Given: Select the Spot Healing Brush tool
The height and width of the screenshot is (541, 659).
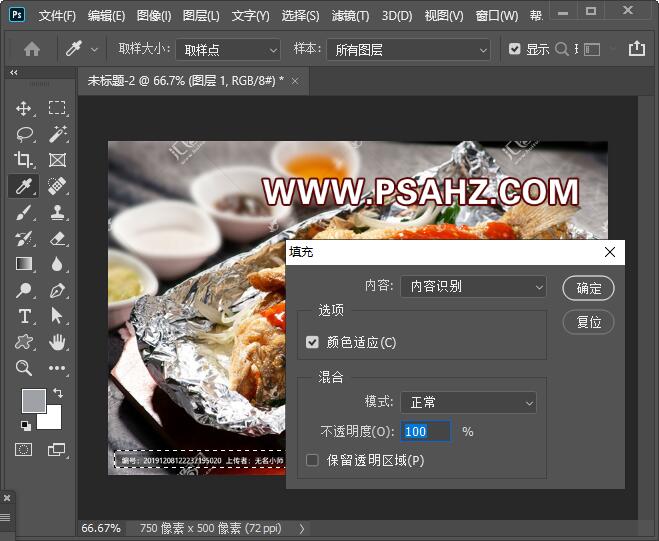Looking at the screenshot, I should coord(57,186).
